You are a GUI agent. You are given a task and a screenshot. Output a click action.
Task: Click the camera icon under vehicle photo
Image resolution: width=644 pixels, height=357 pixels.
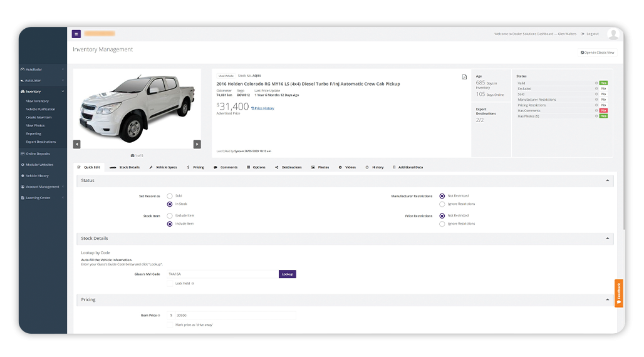click(x=132, y=156)
